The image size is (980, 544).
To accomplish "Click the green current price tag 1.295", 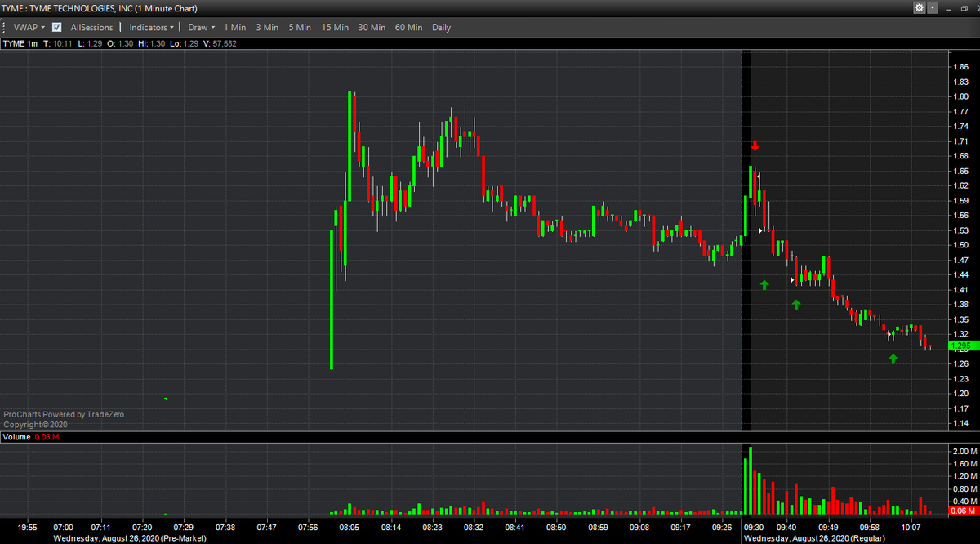I will pyautogui.click(x=964, y=346).
